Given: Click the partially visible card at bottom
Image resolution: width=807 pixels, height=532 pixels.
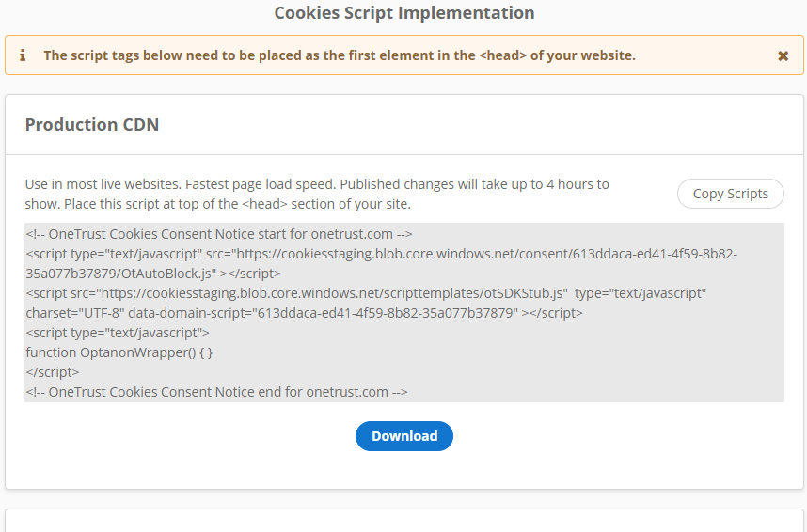Looking at the screenshot, I should coord(403,521).
